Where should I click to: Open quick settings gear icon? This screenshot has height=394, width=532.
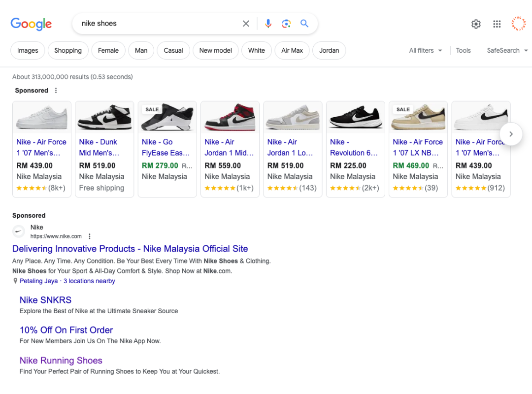click(476, 24)
